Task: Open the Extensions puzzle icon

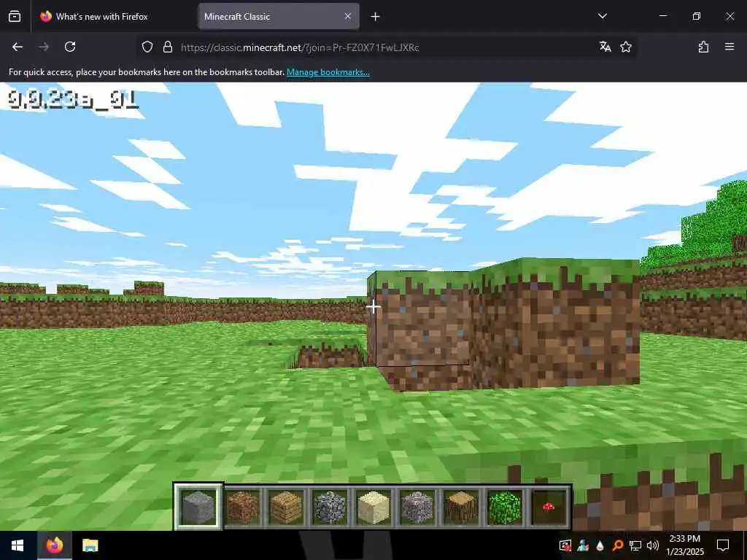Action: (703, 47)
